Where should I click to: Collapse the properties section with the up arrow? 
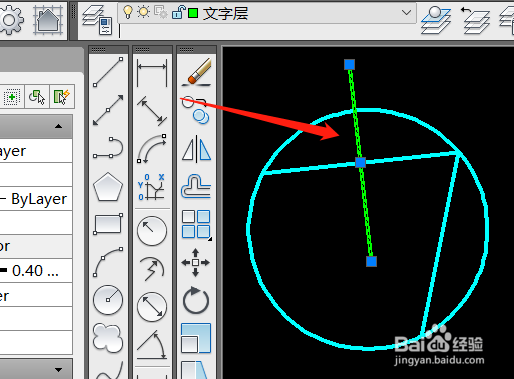59,126
